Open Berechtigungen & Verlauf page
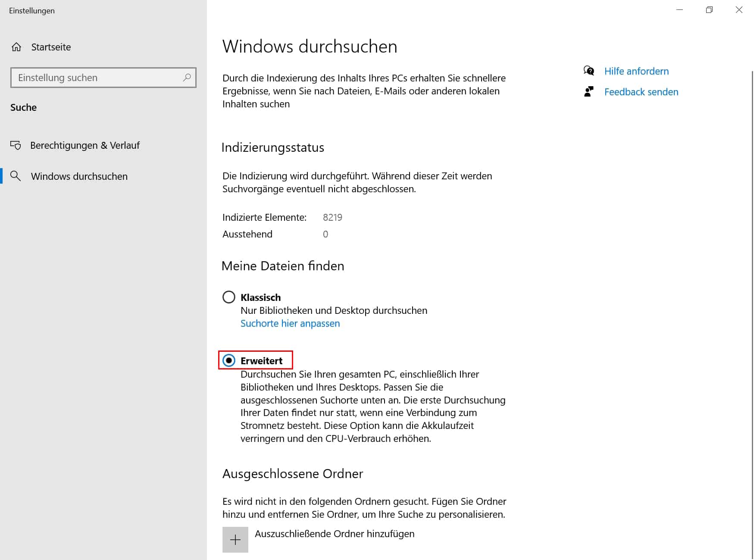 (x=85, y=145)
